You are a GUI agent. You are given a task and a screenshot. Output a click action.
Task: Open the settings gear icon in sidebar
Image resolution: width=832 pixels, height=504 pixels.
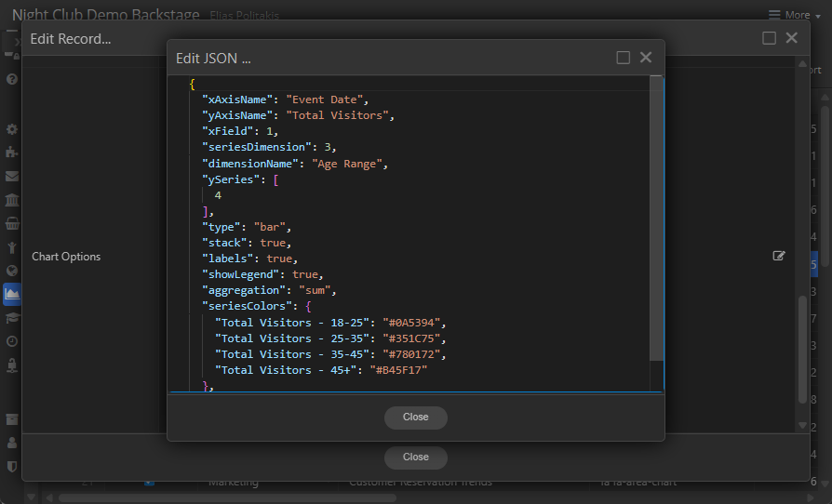click(12, 129)
